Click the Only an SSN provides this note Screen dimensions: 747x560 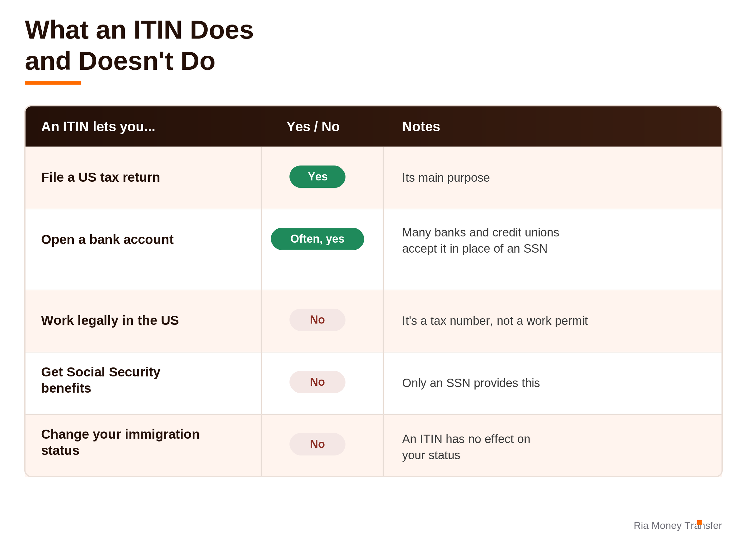[x=471, y=383]
